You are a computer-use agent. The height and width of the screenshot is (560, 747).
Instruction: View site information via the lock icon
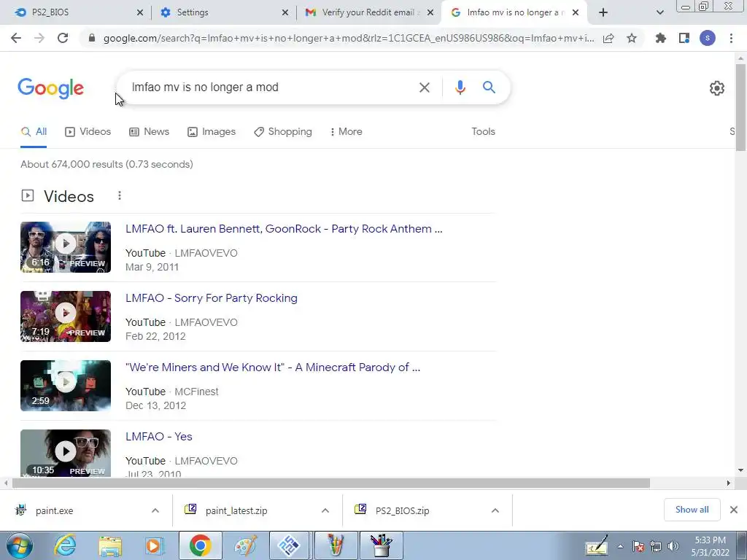(92, 38)
